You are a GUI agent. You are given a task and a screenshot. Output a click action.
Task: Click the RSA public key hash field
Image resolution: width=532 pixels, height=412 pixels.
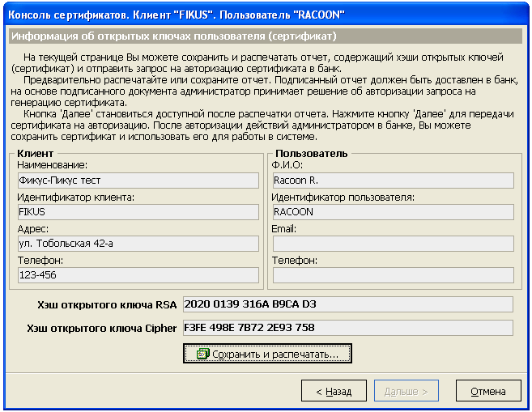click(x=348, y=304)
